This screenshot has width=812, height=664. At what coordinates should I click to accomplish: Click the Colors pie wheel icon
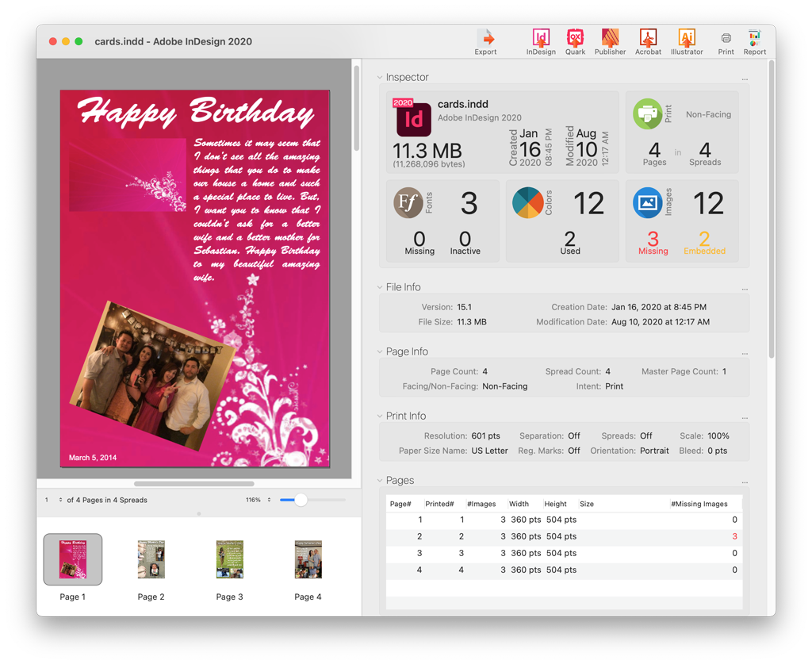(527, 202)
